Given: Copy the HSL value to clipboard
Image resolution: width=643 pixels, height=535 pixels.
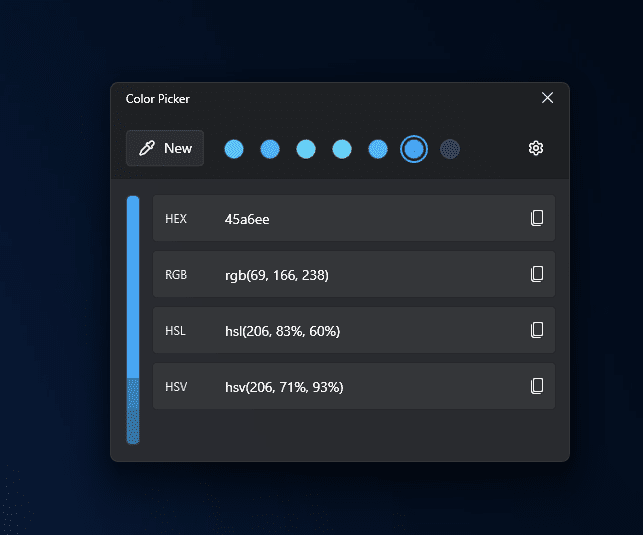Looking at the screenshot, I should (537, 330).
